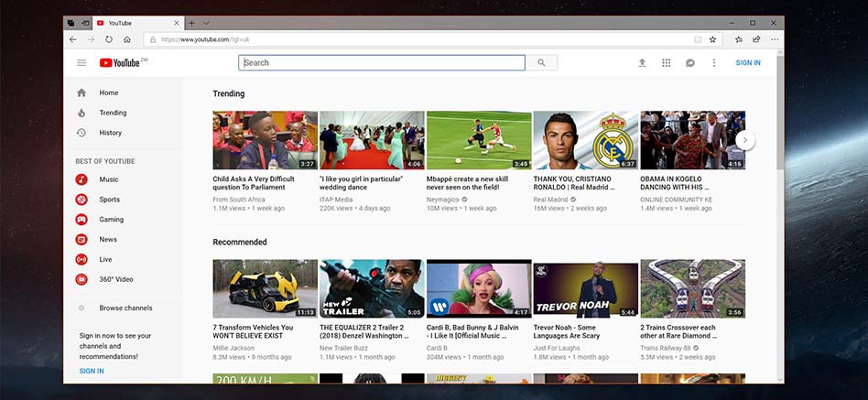Play the wedding dance video thumbnail
Viewport: 868px width, 400px height.
(x=372, y=140)
